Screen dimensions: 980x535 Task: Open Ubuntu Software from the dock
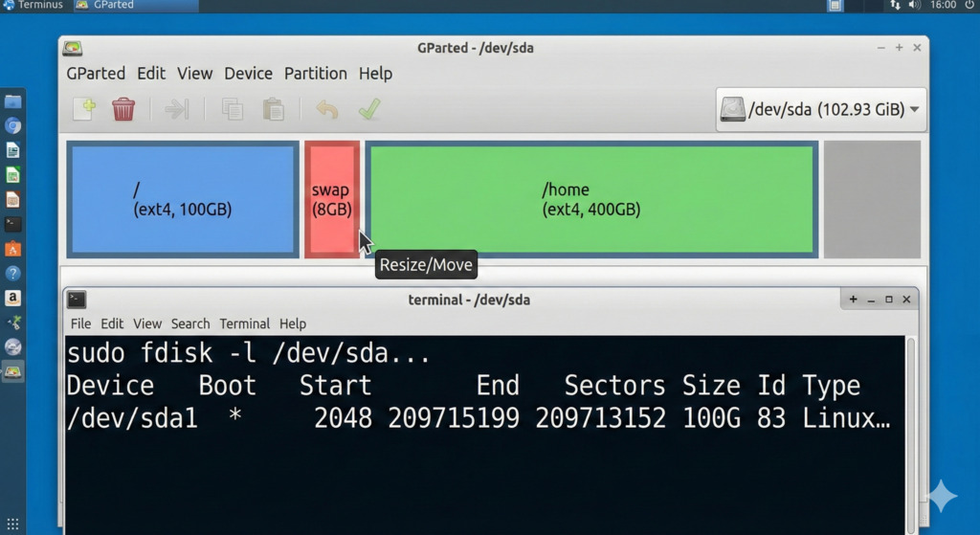pyautogui.click(x=12, y=249)
